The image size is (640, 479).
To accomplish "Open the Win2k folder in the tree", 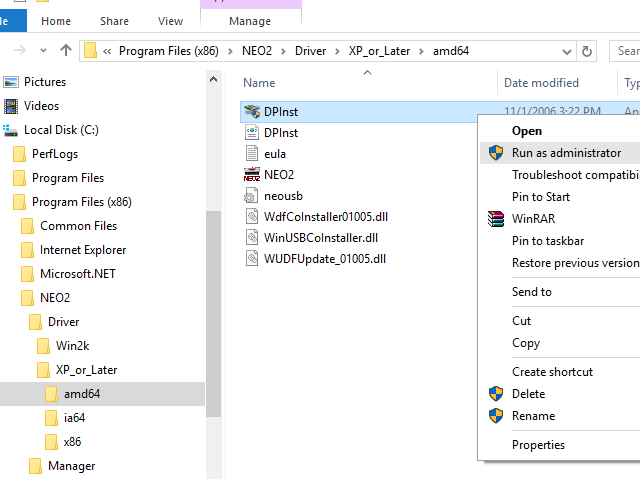I will (x=72, y=346).
